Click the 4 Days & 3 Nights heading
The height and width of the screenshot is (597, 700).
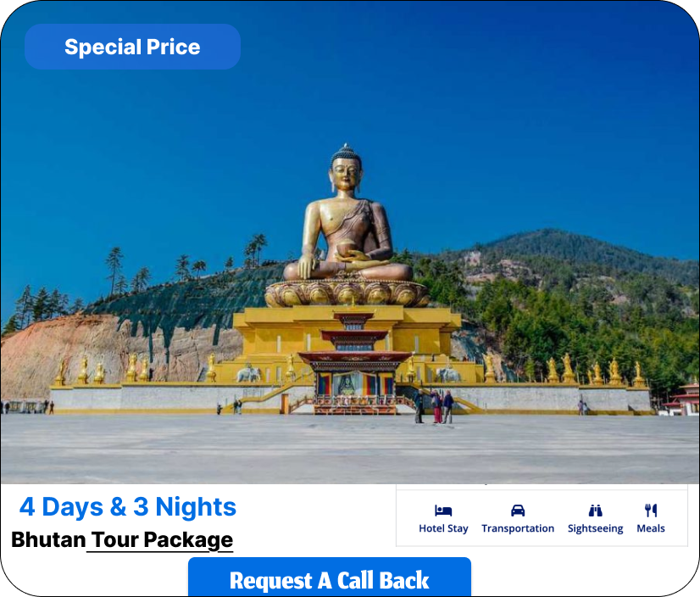pos(128,507)
